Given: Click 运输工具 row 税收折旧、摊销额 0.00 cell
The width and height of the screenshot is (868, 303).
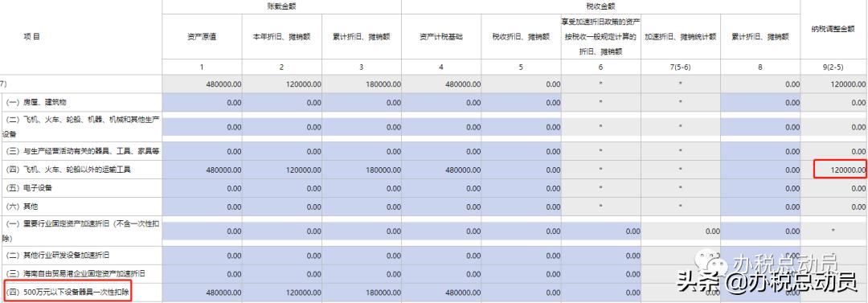Looking at the screenshot, I should 521,170.
